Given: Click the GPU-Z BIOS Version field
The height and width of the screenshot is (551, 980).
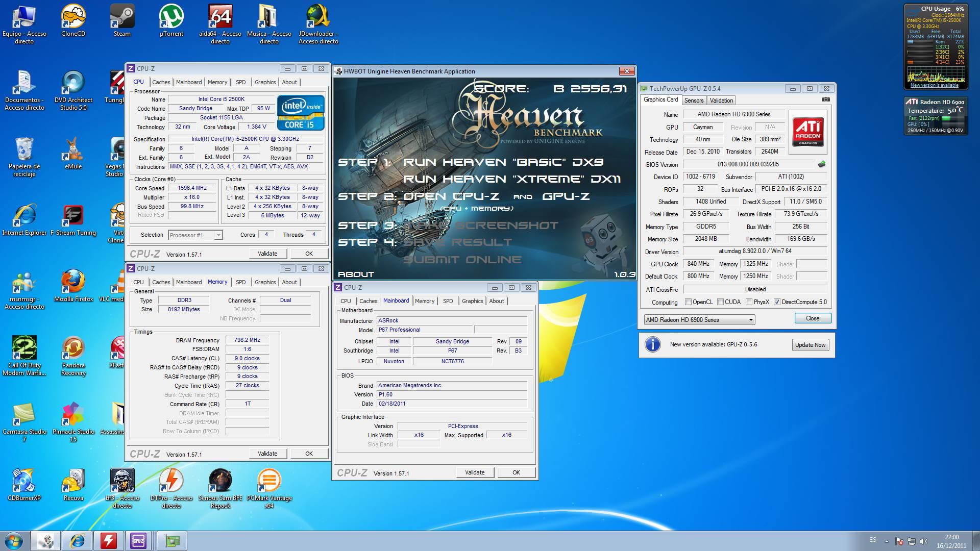Looking at the screenshot, I should (x=748, y=164).
